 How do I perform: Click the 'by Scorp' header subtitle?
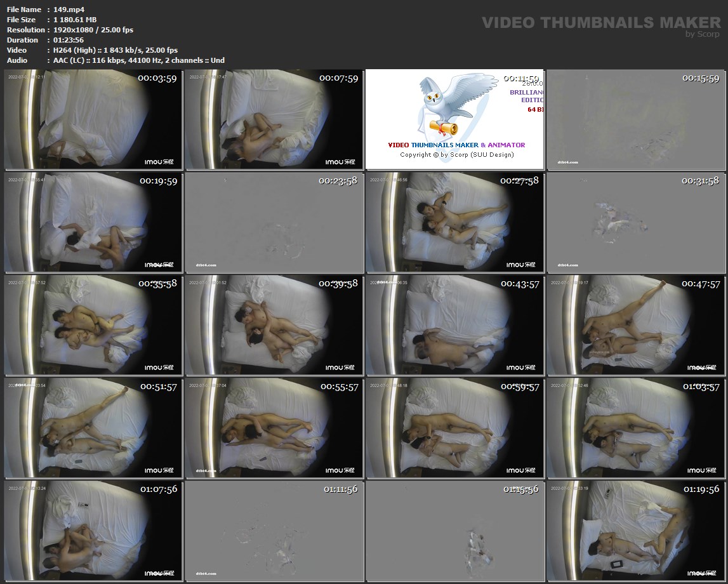(702, 34)
